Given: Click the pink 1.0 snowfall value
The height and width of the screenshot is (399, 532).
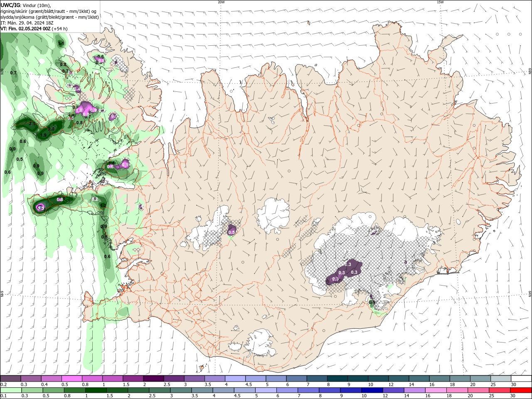Looking at the screenshot, I should pos(79,111).
